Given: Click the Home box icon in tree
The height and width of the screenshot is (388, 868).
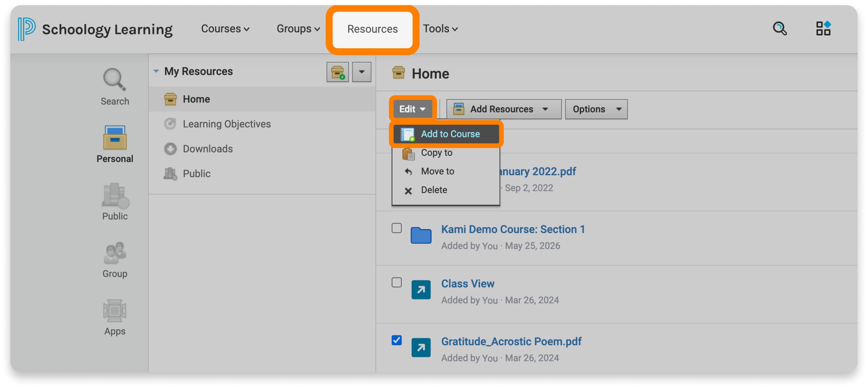Looking at the screenshot, I should [170, 99].
